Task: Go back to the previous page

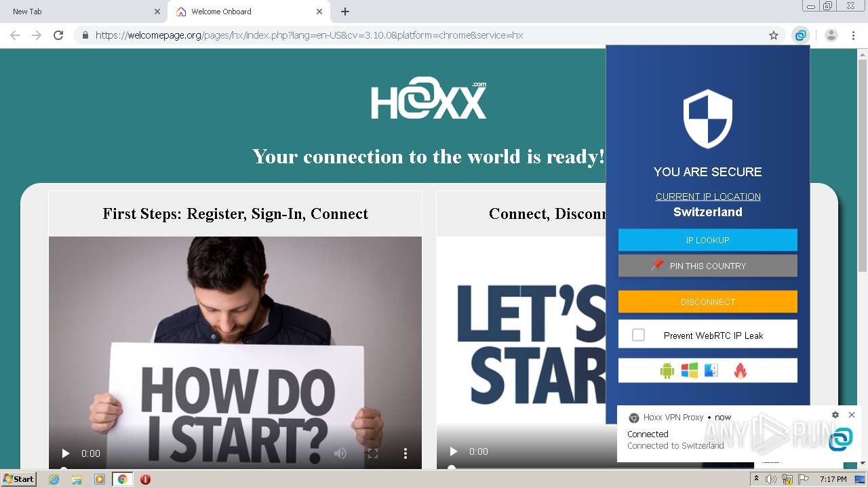Action: 15,35
